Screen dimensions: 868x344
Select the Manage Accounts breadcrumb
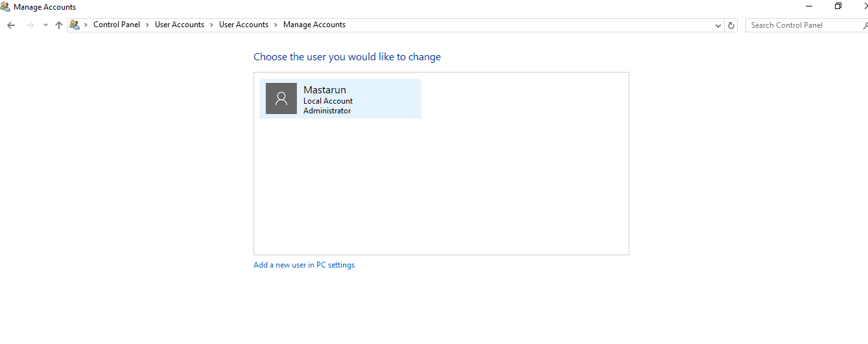point(314,25)
